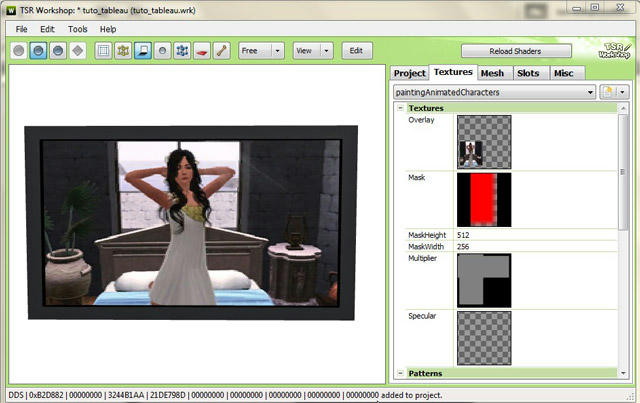Click the blue lattice nodes icon
Screen dimensions: 640x403
tap(182, 51)
